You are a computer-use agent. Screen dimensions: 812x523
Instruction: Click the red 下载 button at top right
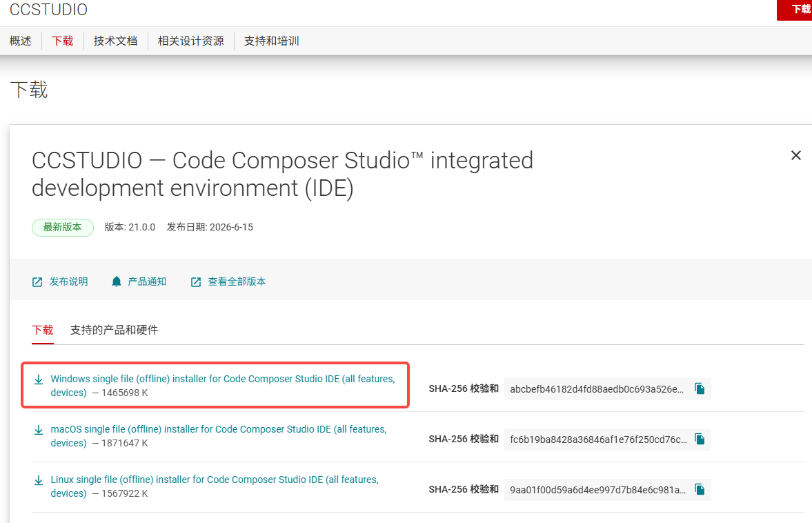tap(795, 10)
